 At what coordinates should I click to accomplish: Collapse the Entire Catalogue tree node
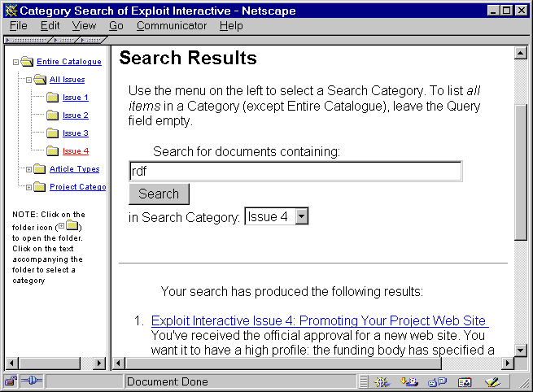pyautogui.click(x=15, y=62)
